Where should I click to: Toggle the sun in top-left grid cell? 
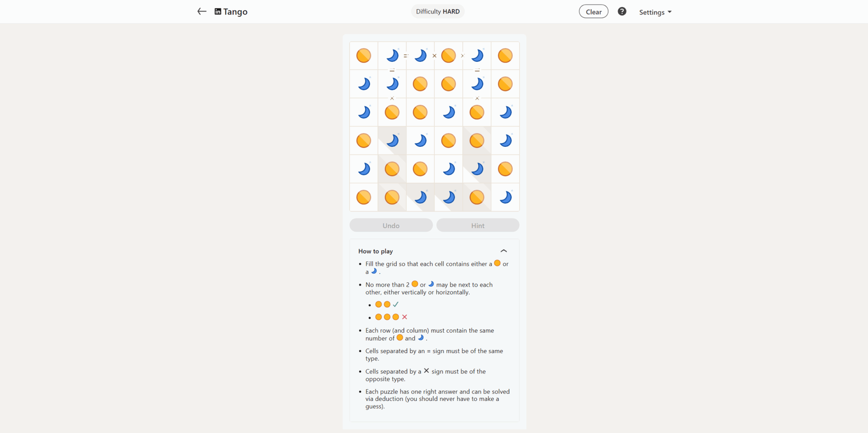(363, 55)
